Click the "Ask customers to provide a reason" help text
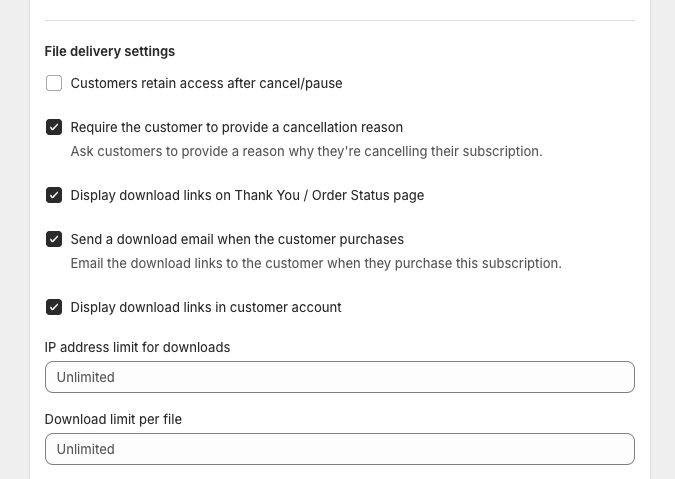The height and width of the screenshot is (479, 675). pos(306,152)
